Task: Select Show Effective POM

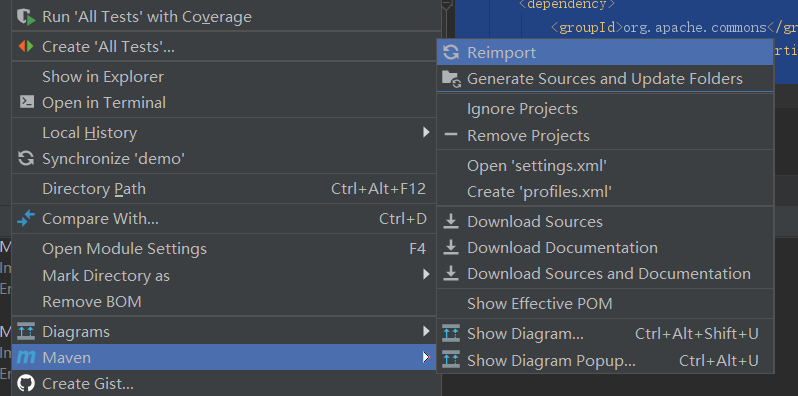Action: (605, 303)
